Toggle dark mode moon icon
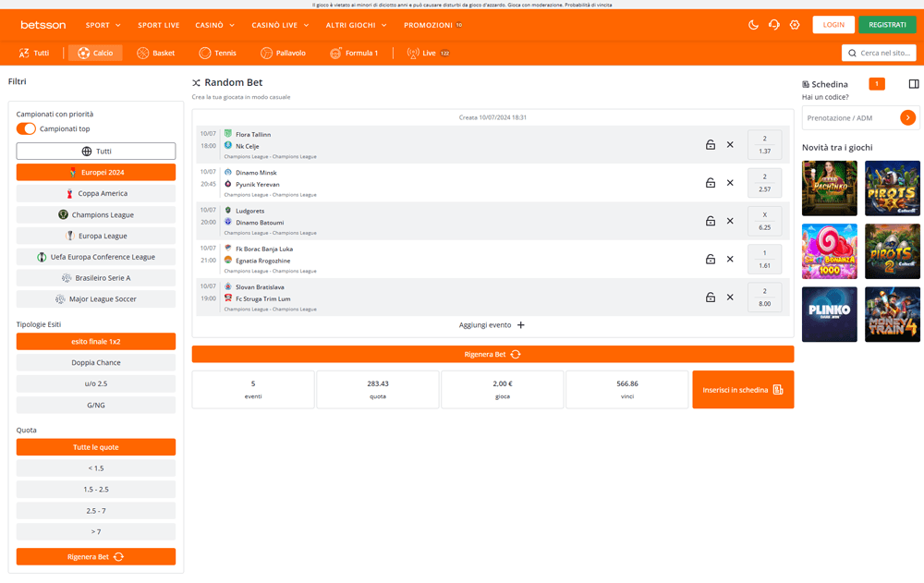924x583 pixels. (753, 25)
